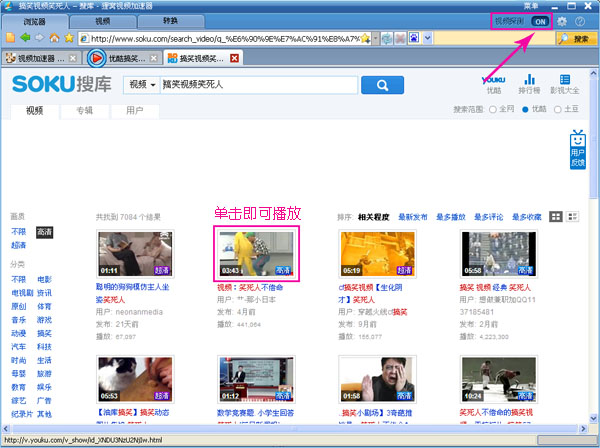Viewport: 600px width, 448px height.
Task: Click the refresh icon beside address bar
Action: click(387, 38)
